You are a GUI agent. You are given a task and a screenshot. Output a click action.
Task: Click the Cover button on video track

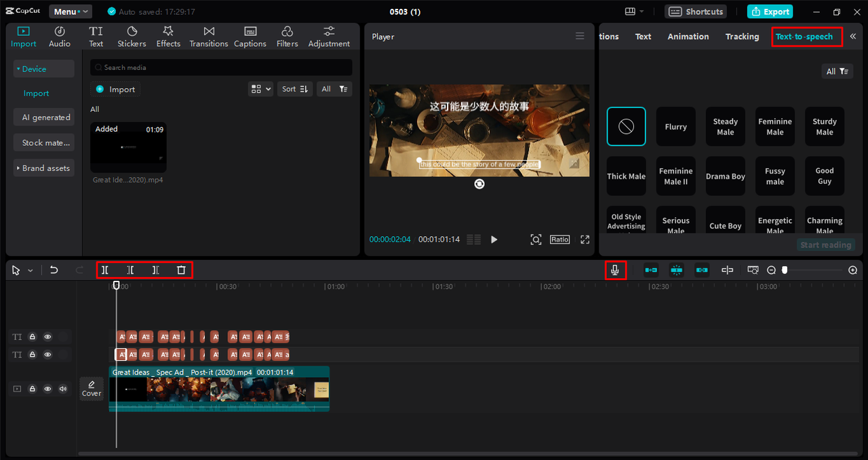click(x=92, y=389)
